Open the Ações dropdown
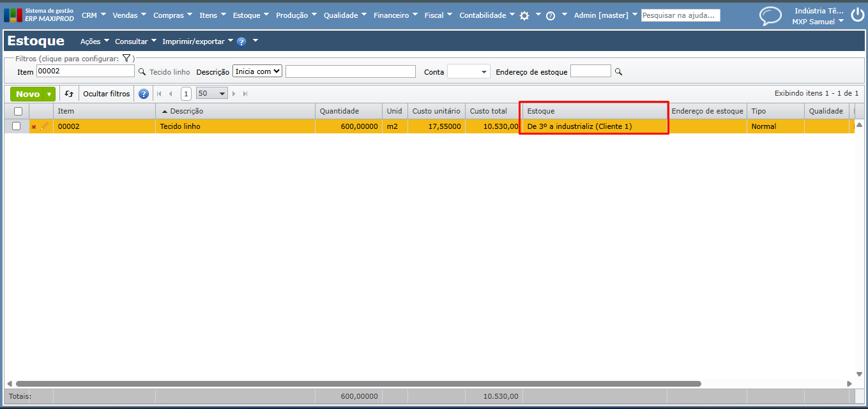Screen dimensions: 868x409 click(95, 41)
